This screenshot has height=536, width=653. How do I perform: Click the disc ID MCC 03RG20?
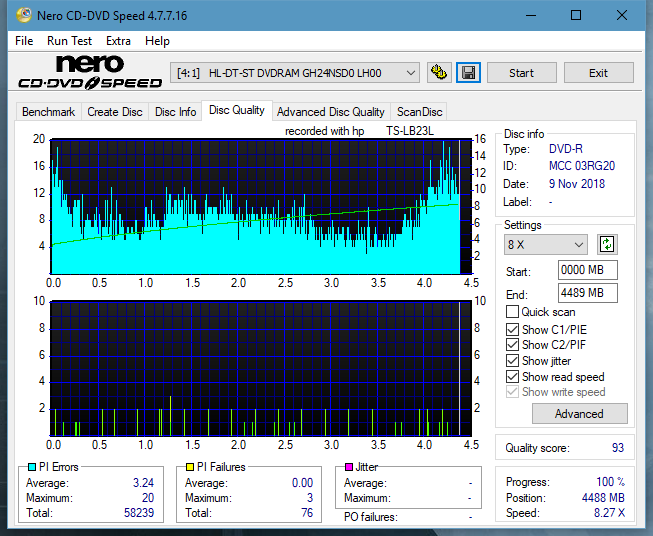point(582,166)
